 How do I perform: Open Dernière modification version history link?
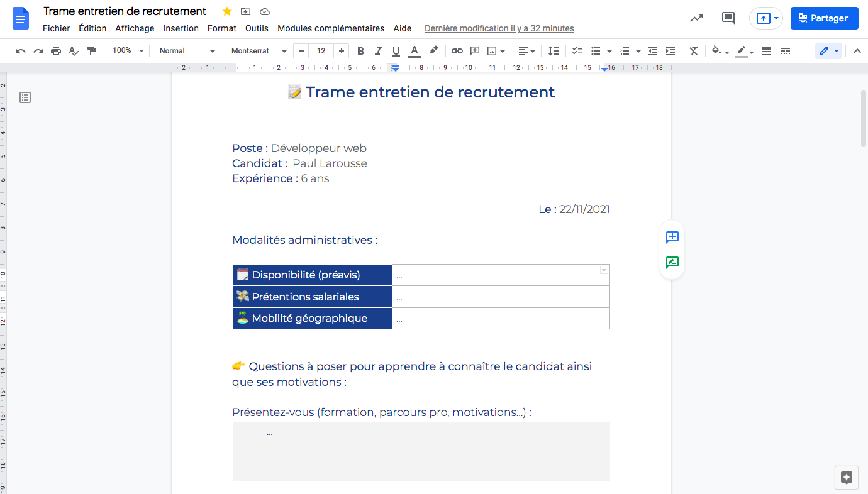click(x=499, y=28)
